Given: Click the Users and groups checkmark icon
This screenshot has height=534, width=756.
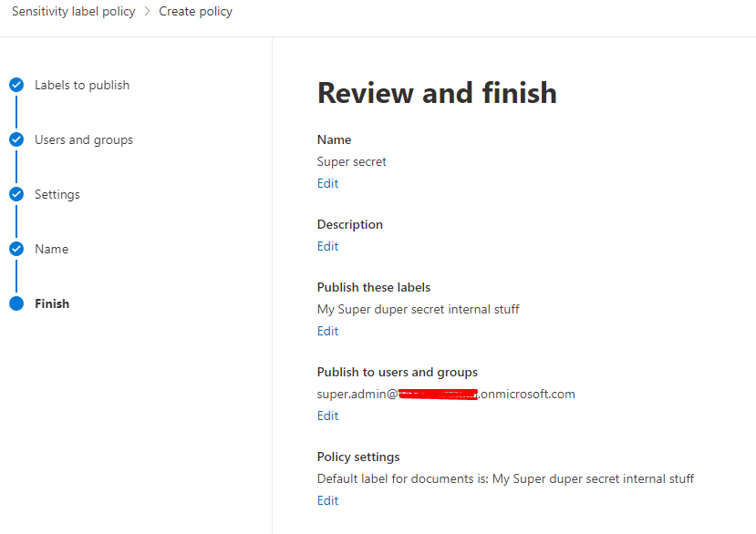Looking at the screenshot, I should click(16, 139).
